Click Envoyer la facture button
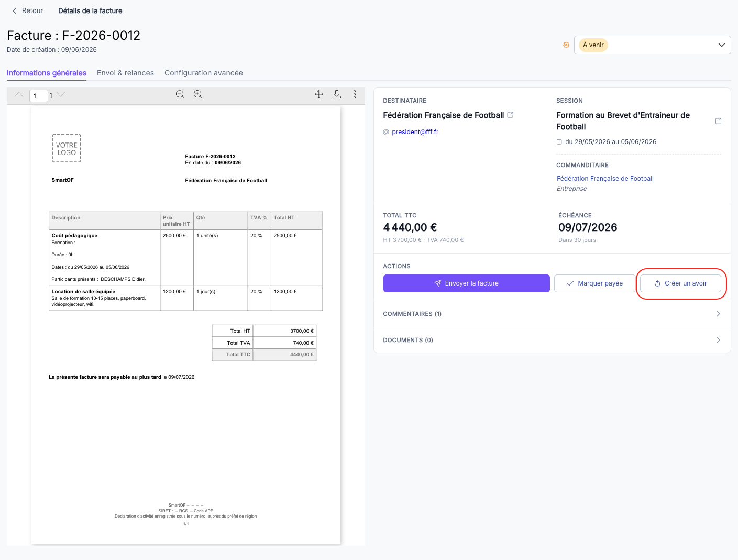This screenshot has width=738, height=560. (x=466, y=283)
